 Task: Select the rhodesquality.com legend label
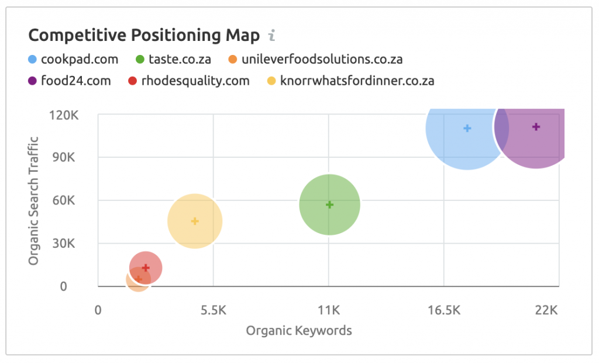click(x=195, y=81)
